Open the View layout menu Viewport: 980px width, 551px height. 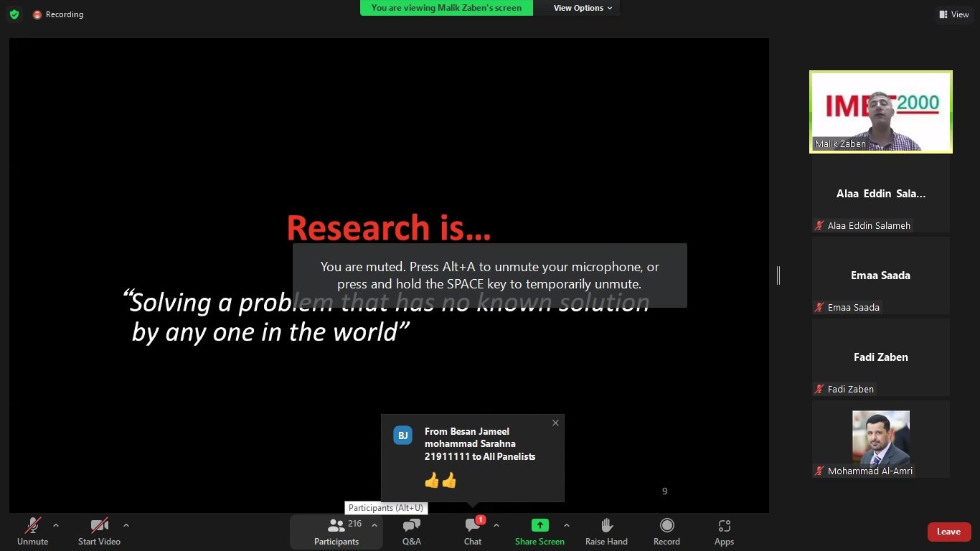click(953, 14)
